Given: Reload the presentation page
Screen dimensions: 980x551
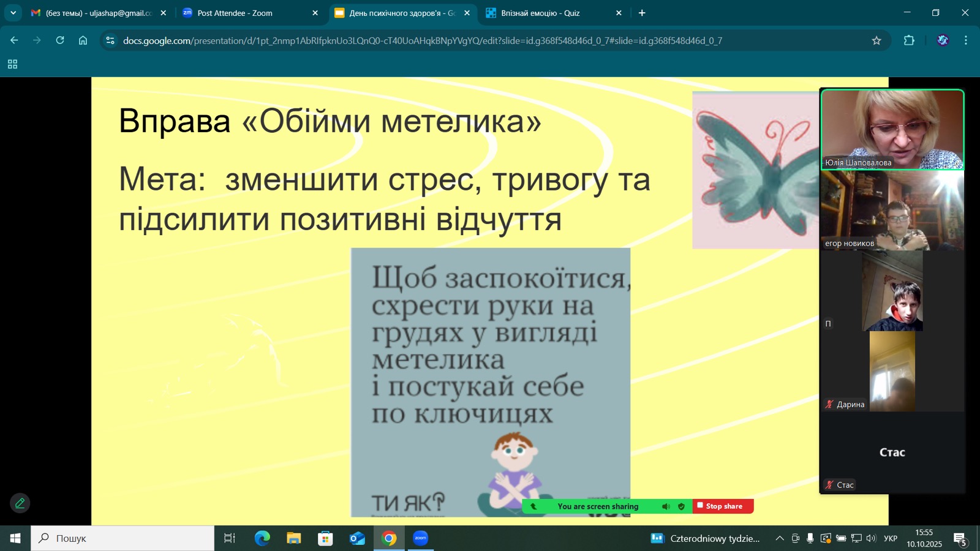Looking at the screenshot, I should [x=60, y=40].
